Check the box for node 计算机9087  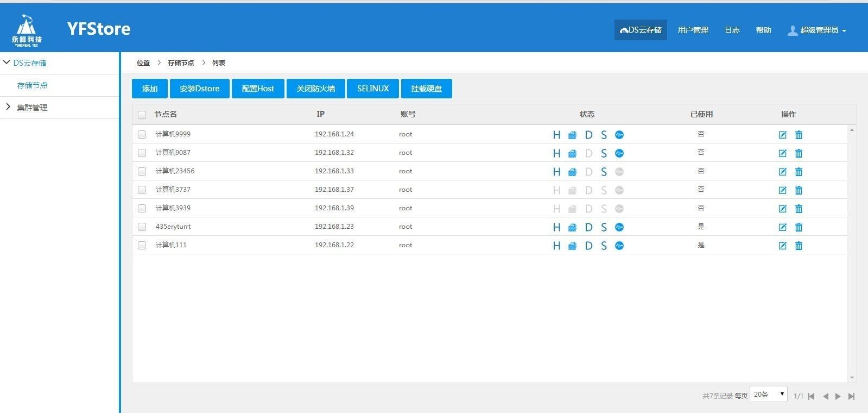142,153
